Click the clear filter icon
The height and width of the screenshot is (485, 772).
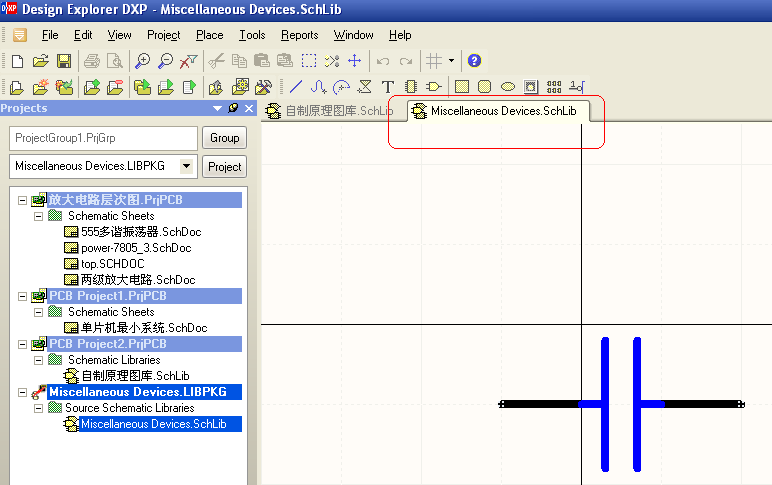188,61
